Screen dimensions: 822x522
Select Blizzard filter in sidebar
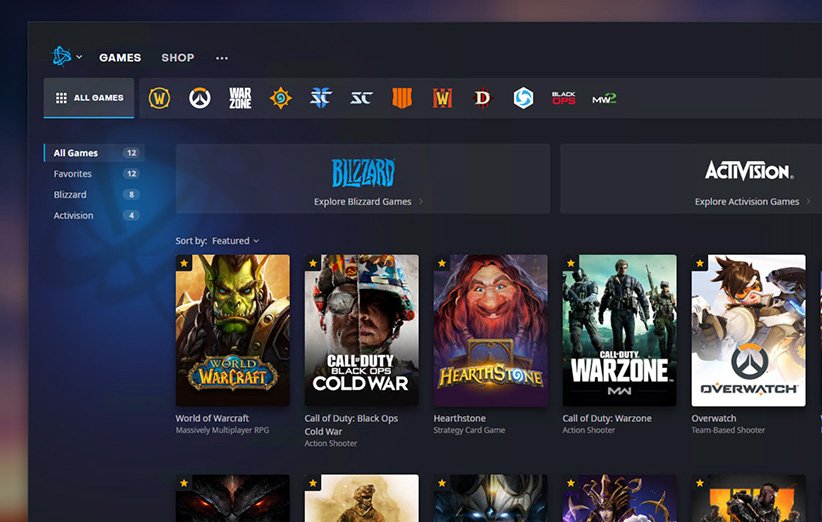(94, 195)
